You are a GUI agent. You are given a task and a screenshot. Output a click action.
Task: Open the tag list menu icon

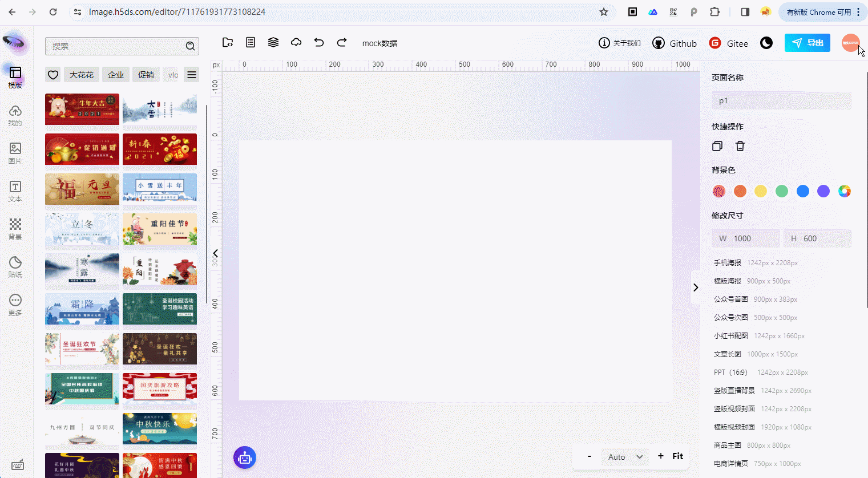point(192,75)
